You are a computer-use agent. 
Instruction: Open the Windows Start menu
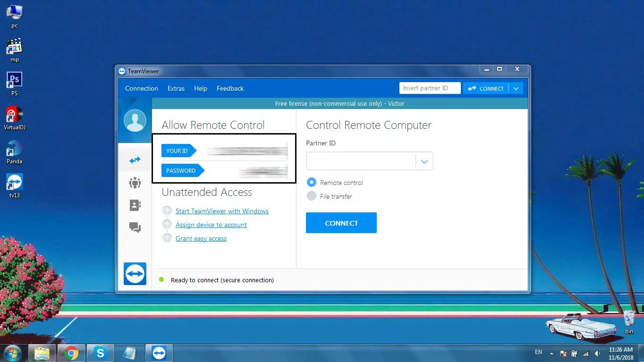tap(13, 353)
